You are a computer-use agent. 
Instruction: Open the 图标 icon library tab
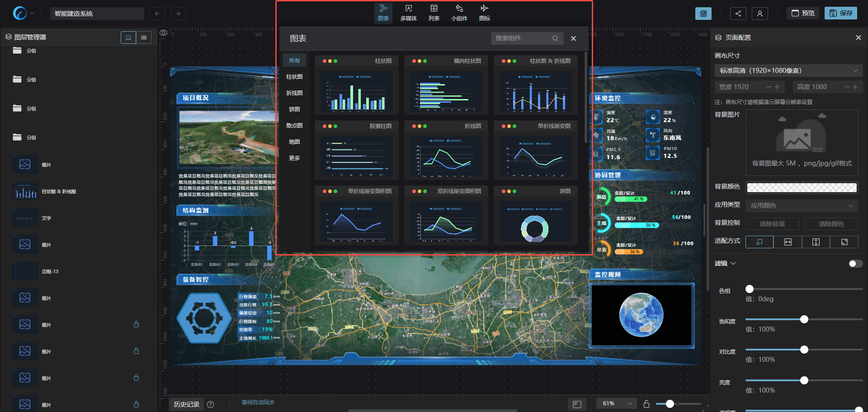click(x=484, y=13)
